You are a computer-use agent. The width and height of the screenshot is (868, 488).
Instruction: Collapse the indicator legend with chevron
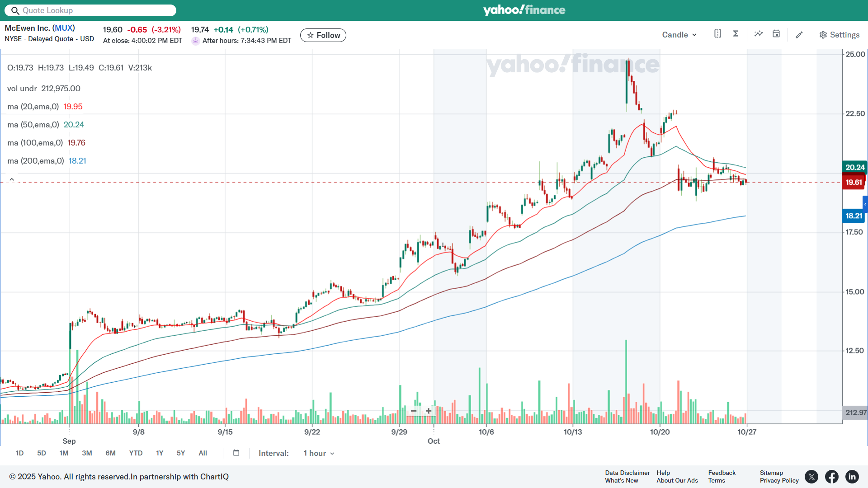pos(12,179)
